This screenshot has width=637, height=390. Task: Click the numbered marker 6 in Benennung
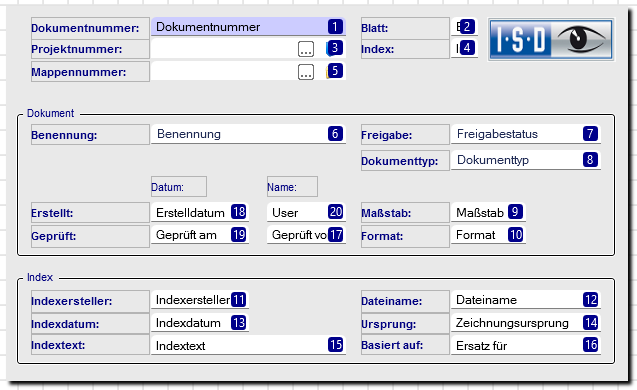pos(335,134)
